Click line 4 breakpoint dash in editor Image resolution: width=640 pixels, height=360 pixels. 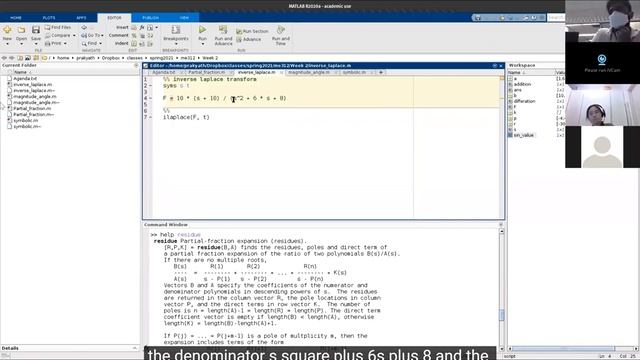[151, 98]
